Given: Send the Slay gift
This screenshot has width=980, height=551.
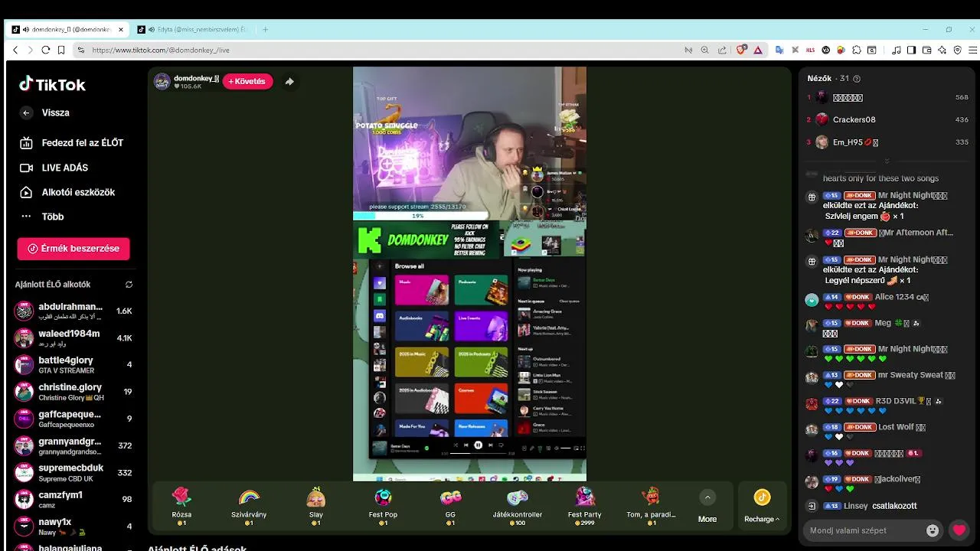Looking at the screenshot, I should [316, 505].
